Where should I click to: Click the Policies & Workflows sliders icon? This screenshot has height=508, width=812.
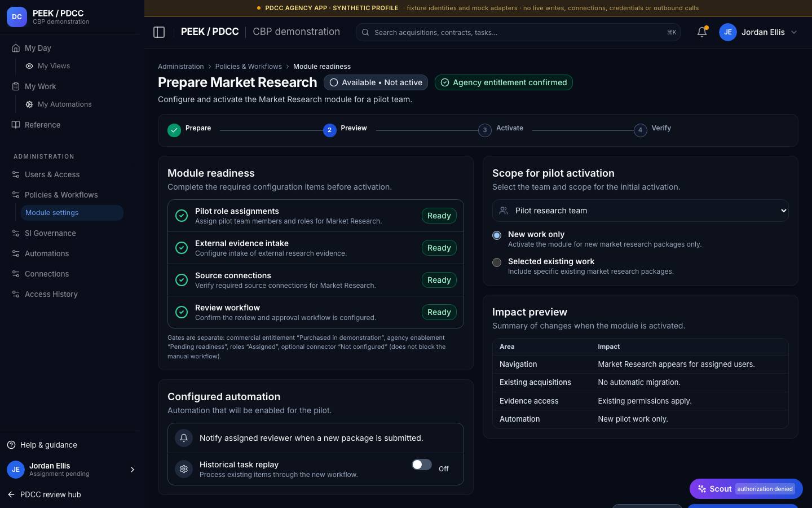(16, 195)
